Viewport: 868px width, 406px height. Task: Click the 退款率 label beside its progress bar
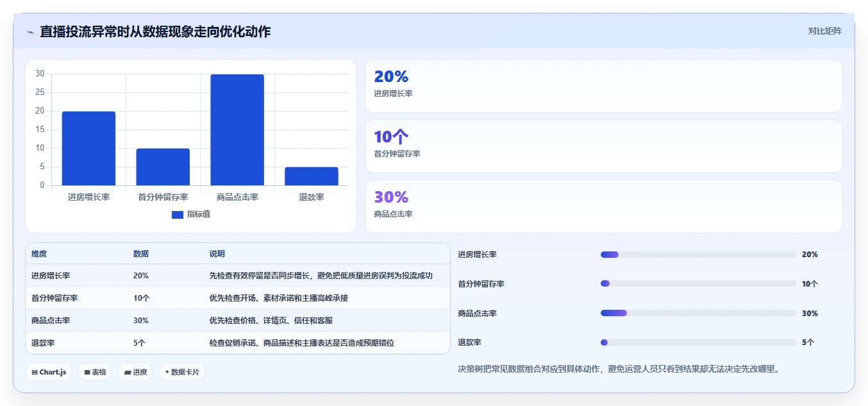tap(469, 343)
